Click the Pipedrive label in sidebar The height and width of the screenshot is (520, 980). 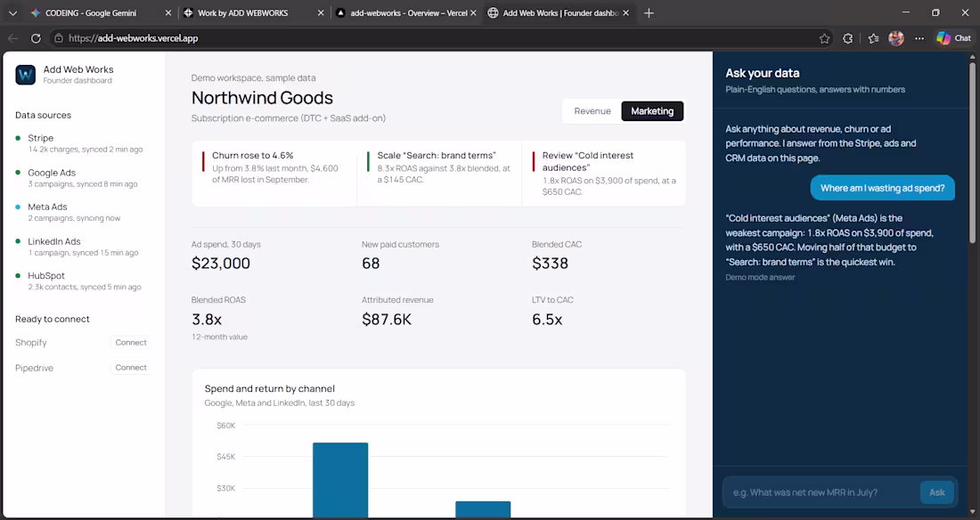coord(35,368)
